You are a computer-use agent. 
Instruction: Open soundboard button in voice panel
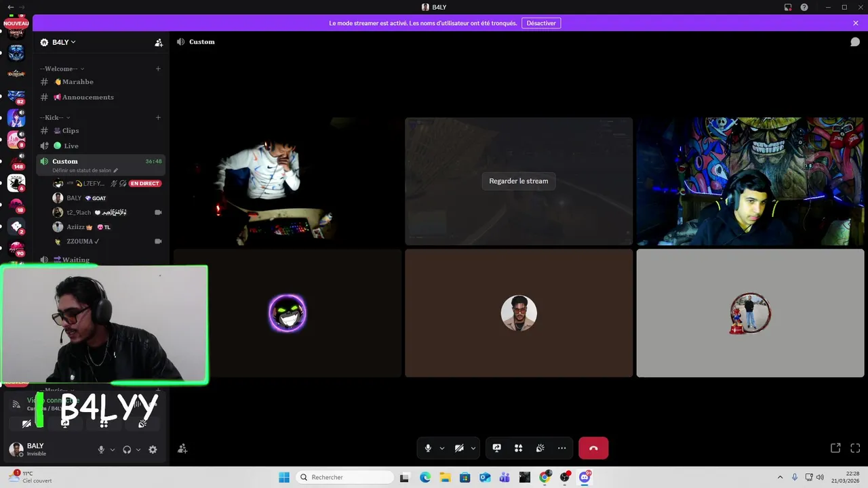pos(142,424)
